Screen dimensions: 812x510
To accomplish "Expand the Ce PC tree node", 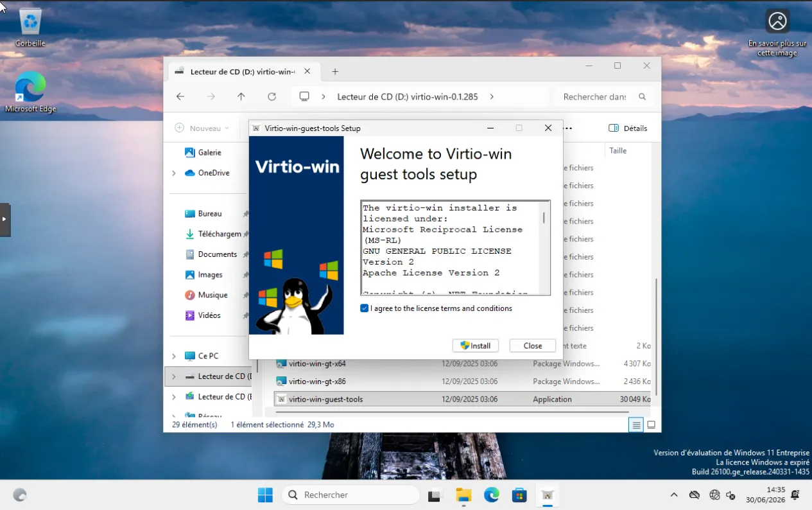I will [x=174, y=356].
